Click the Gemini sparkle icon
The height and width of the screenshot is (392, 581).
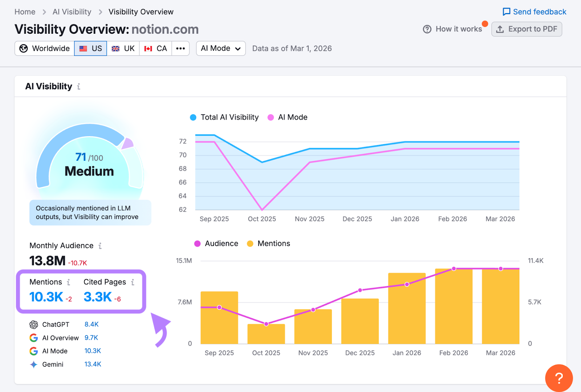pos(33,364)
